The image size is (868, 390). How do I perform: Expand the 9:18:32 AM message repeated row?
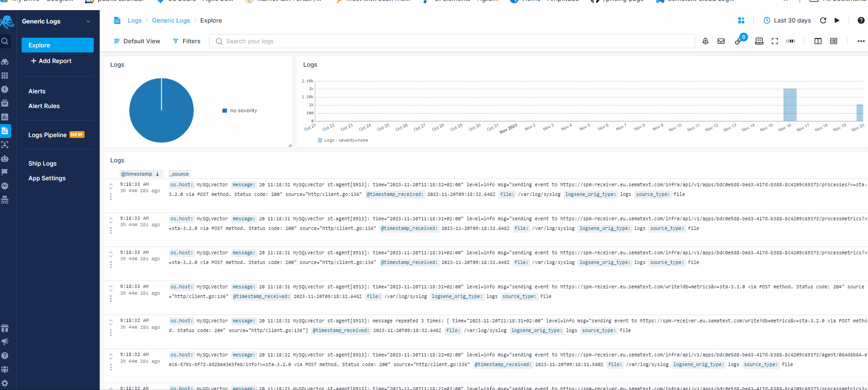click(111, 322)
